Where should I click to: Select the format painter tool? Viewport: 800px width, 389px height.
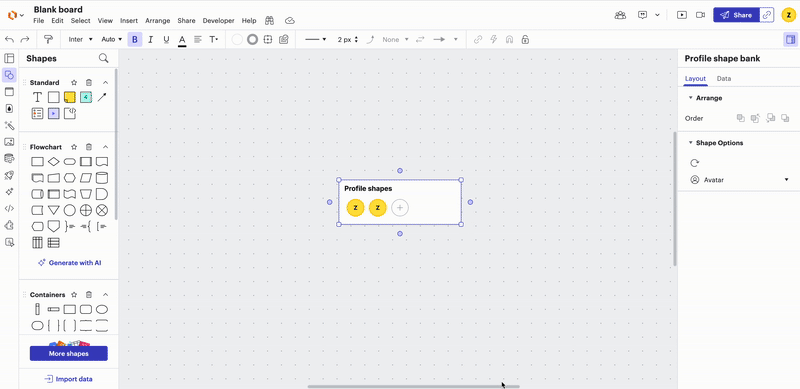click(x=48, y=39)
